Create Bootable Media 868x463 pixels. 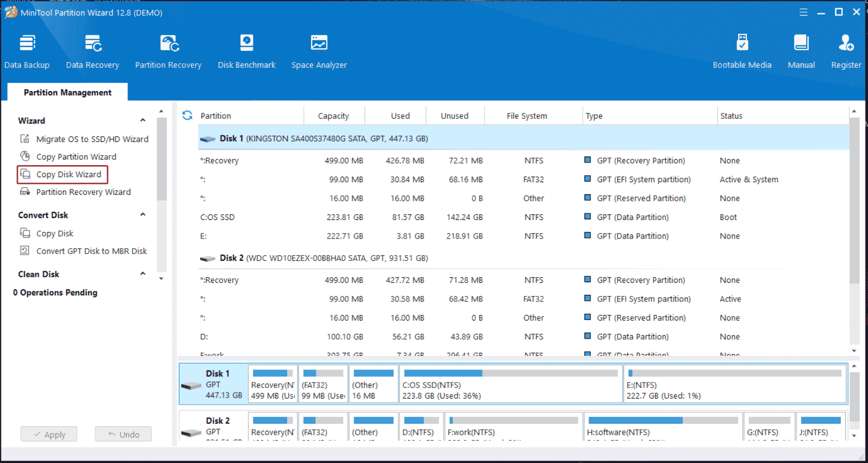742,52
